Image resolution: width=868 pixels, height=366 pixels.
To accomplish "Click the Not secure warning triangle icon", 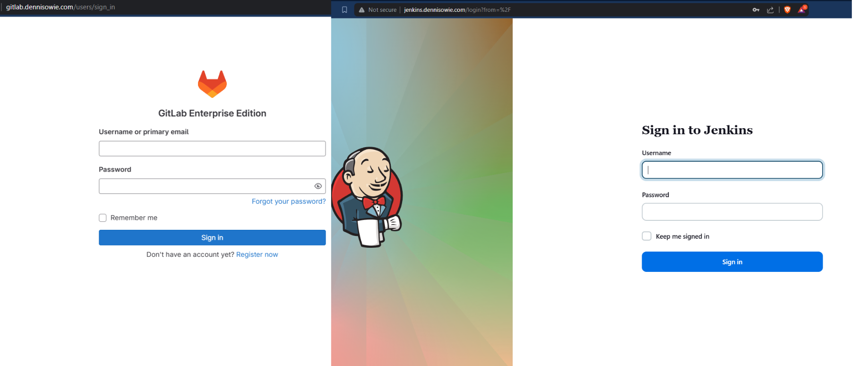I will tap(361, 10).
